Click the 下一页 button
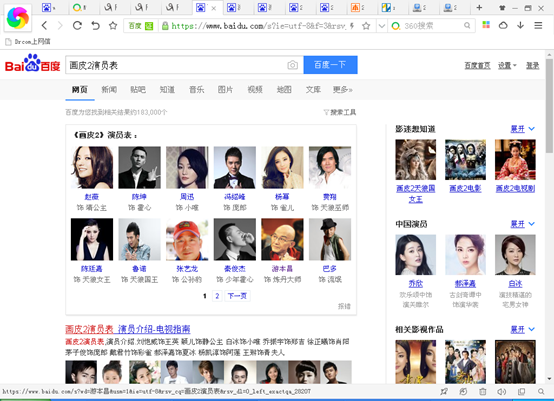The image size is (554, 401). pos(237,296)
